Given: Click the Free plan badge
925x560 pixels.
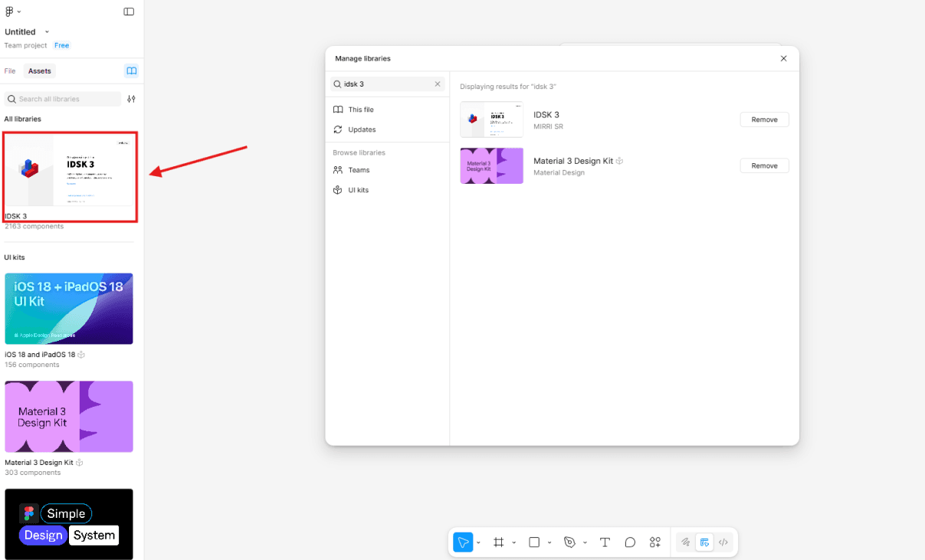Looking at the screenshot, I should point(62,46).
